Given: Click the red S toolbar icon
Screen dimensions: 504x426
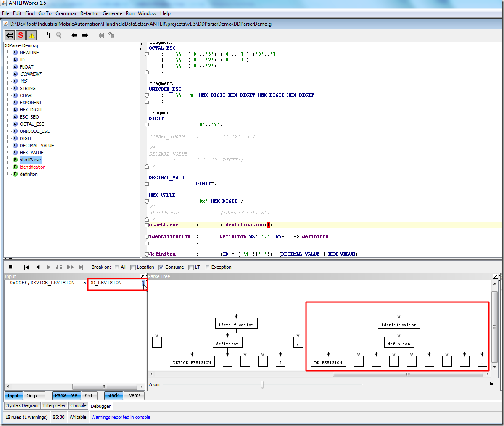Looking at the screenshot, I should (x=21, y=35).
